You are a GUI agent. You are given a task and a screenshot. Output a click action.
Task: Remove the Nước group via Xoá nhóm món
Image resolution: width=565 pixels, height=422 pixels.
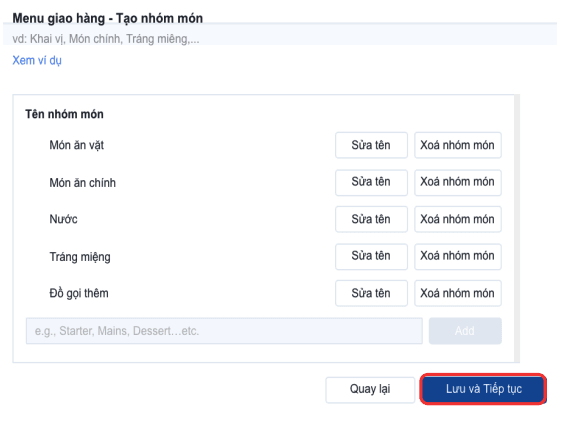458,219
